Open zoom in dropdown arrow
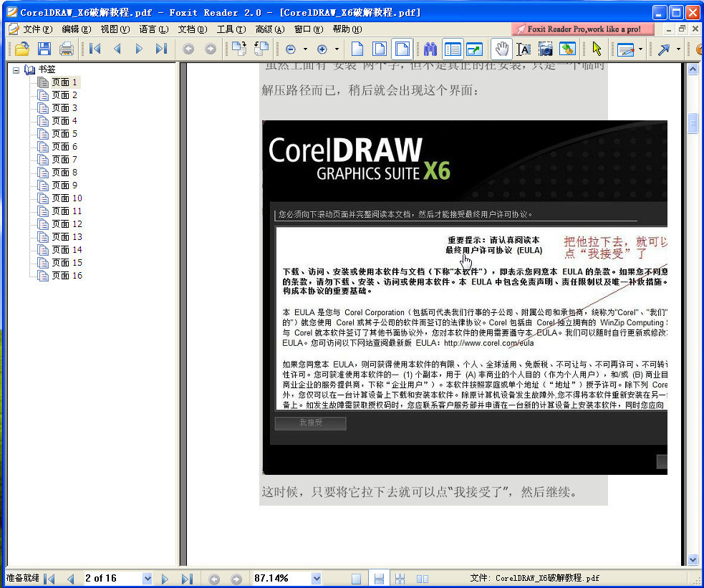The image size is (704, 588). (x=337, y=49)
